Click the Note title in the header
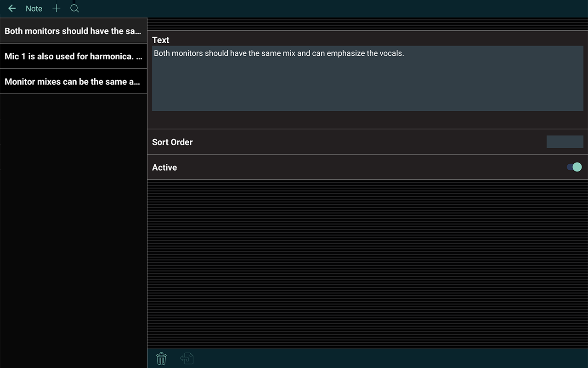588x368 pixels. 34,8
